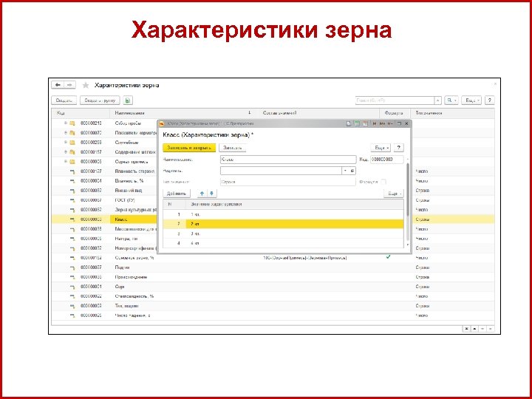Jump to last record using bottom-right navigation icon

click(x=490, y=329)
